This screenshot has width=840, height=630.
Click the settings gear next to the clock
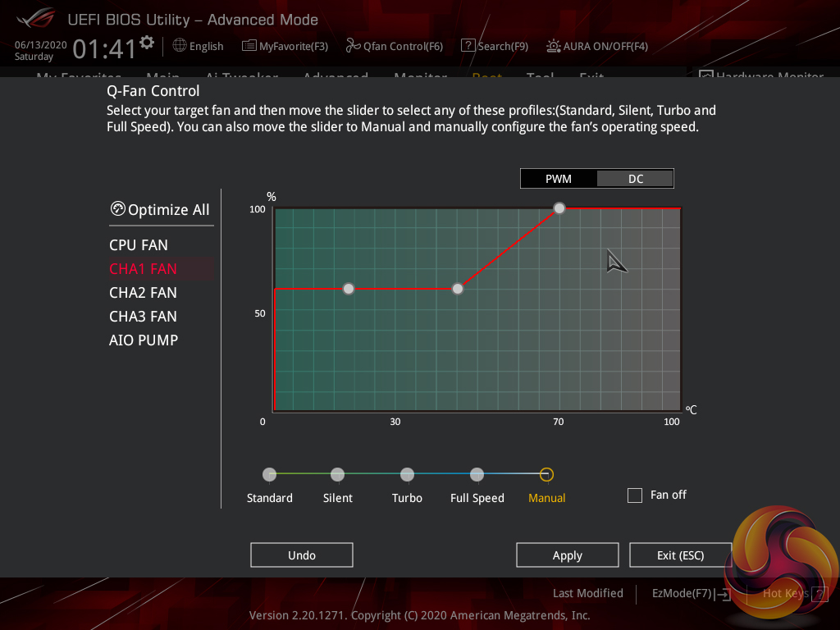coord(147,43)
